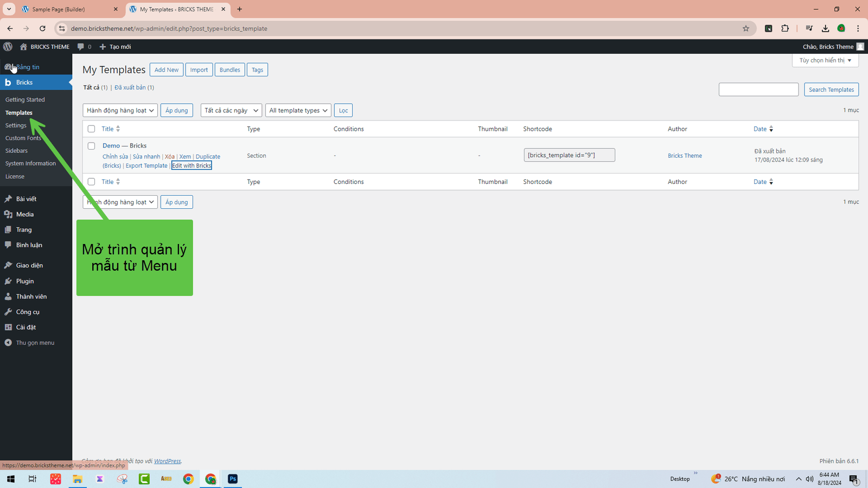Open Chrome downloads icon
This screenshot has height=488, width=868.
pyautogui.click(x=825, y=28)
